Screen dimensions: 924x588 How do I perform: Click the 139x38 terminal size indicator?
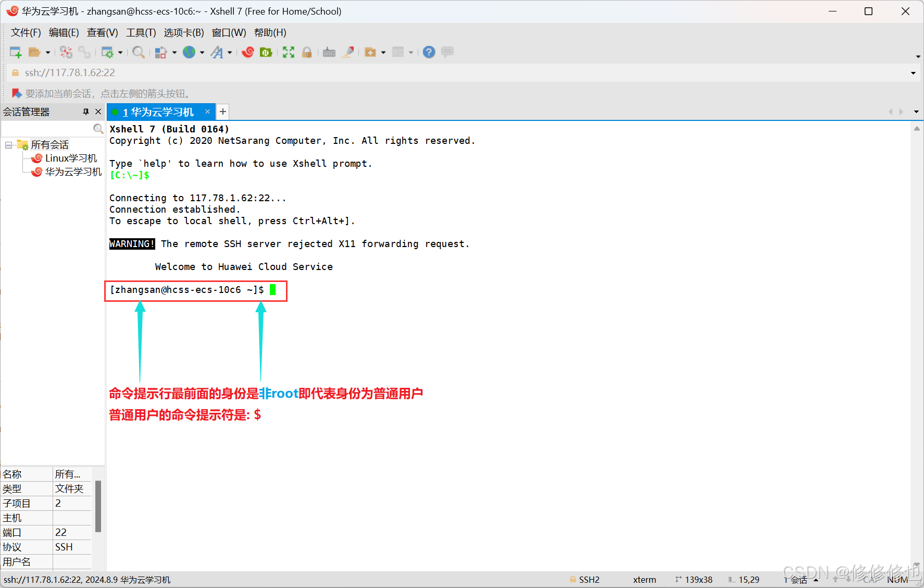pyautogui.click(x=694, y=580)
